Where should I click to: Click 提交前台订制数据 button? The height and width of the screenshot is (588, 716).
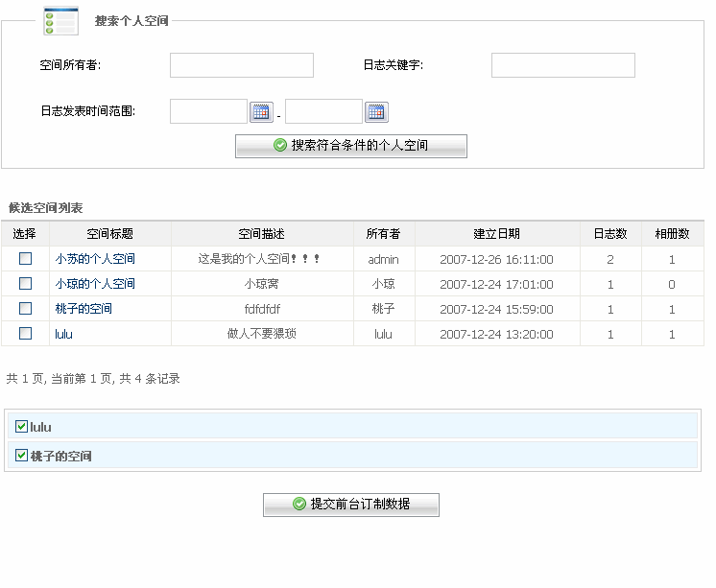click(x=351, y=505)
